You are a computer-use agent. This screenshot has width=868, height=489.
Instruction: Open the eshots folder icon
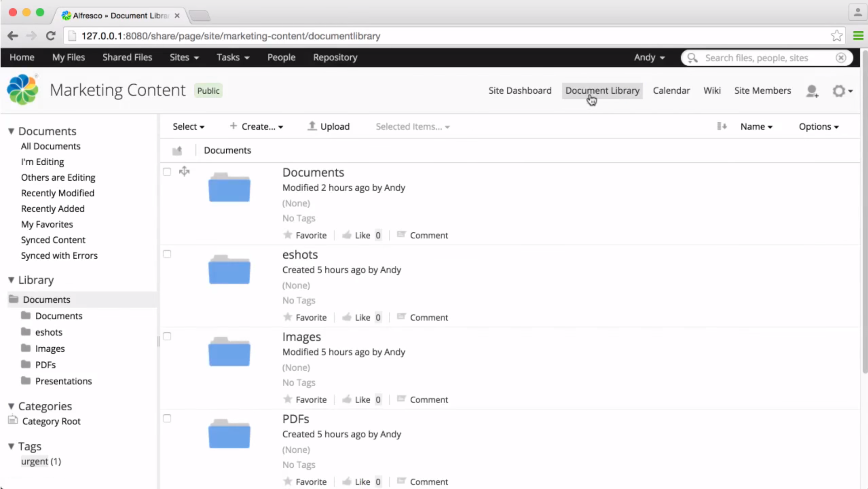229,269
